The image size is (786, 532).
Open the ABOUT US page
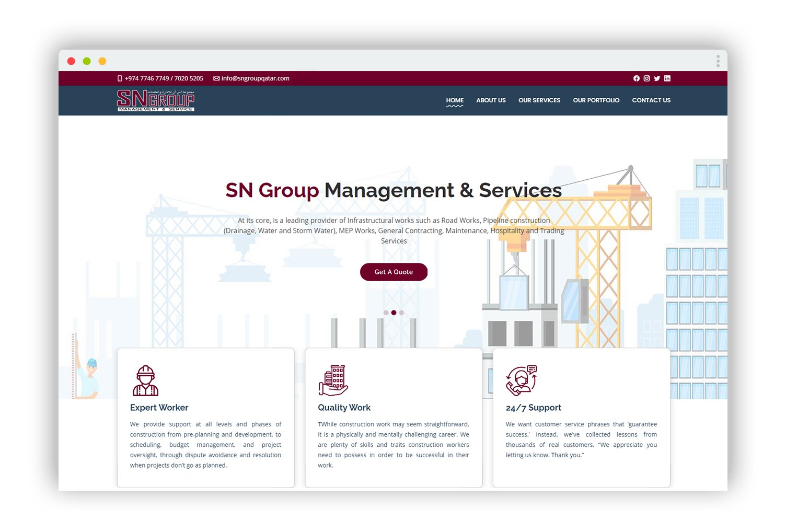click(x=491, y=100)
